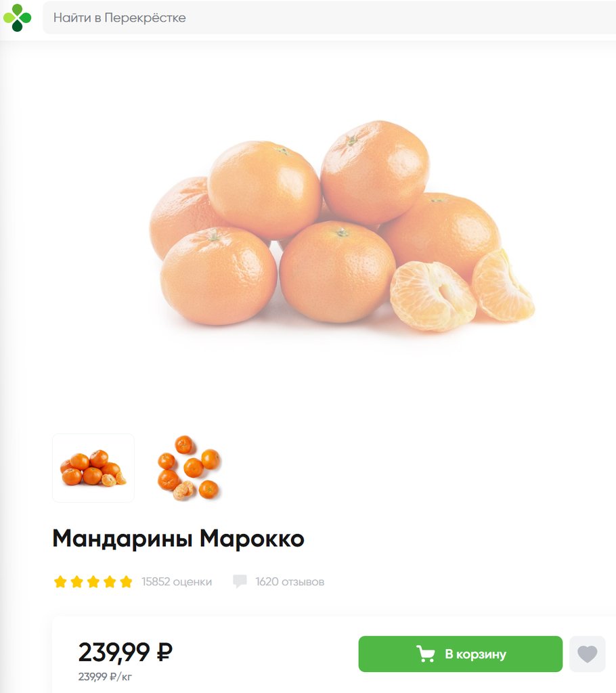Open the large mandarin product photo
The height and width of the screenshot is (693, 616).
pos(341,225)
